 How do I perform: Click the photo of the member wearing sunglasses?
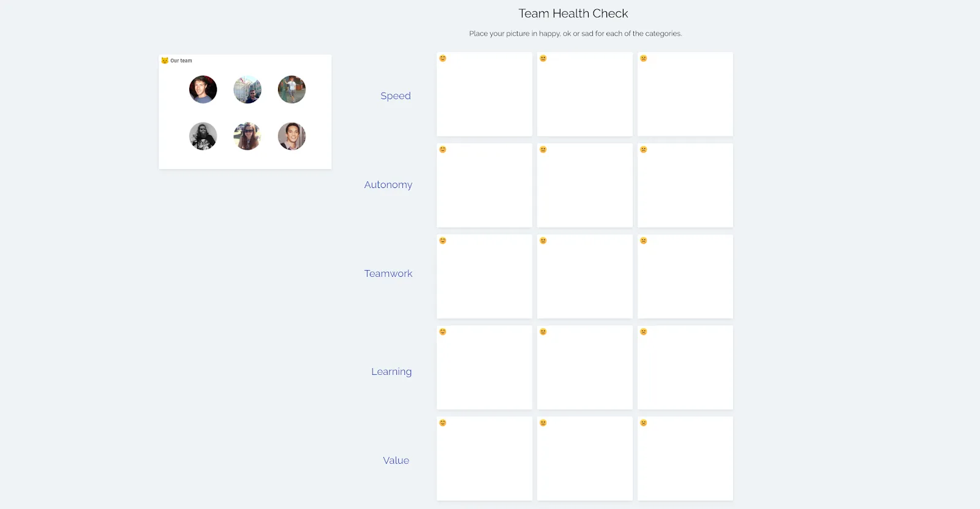click(x=247, y=136)
